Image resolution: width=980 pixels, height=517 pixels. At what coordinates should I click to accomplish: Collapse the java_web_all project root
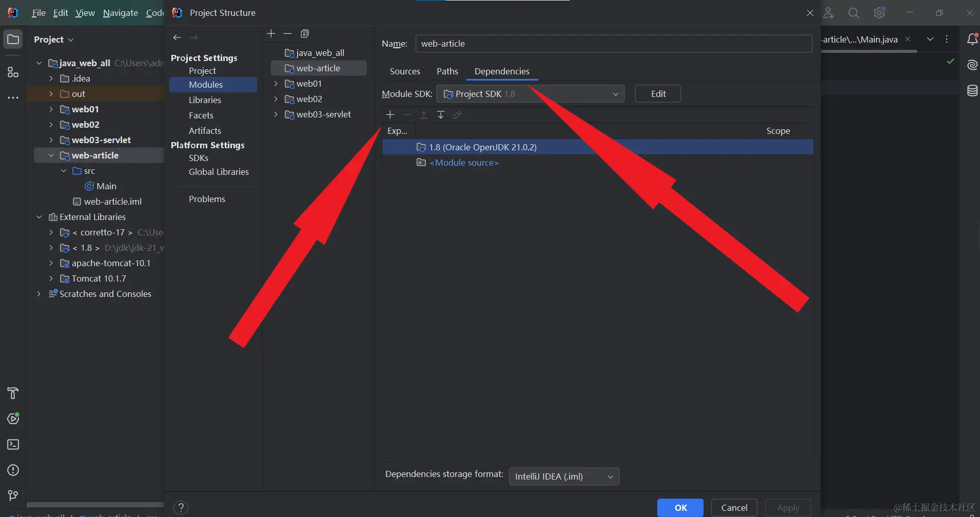tap(39, 63)
